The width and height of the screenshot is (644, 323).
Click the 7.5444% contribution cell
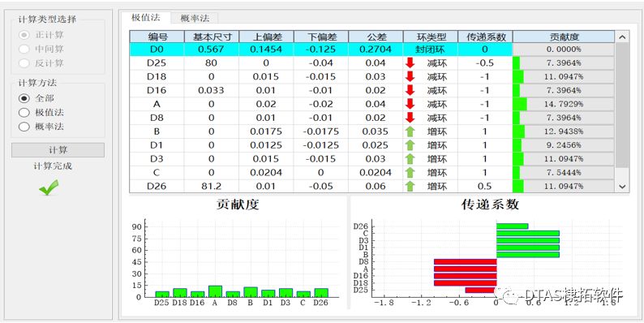[x=564, y=173]
